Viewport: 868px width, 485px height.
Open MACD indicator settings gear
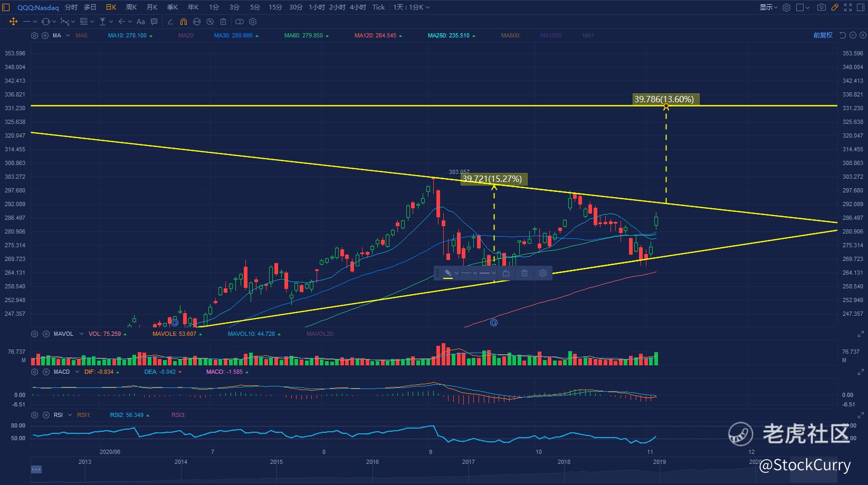(34, 372)
